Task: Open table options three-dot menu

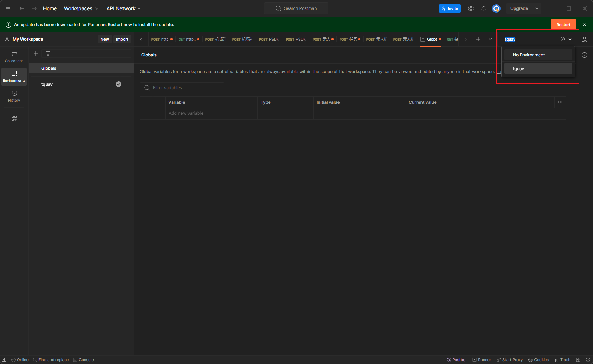Action: (x=560, y=102)
